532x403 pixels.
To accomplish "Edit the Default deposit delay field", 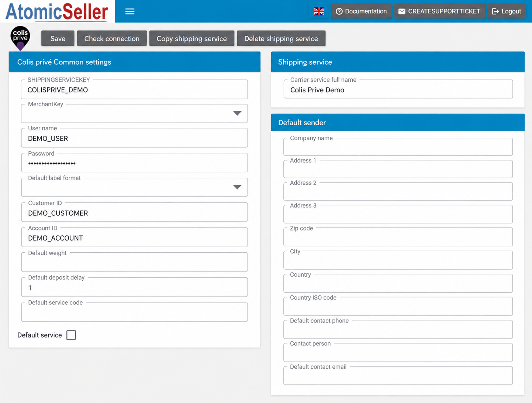I will (x=134, y=287).
